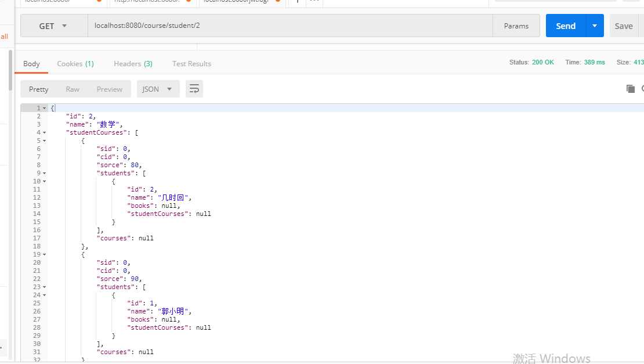
Task: Open the Headers (3) tab
Action: [133, 64]
